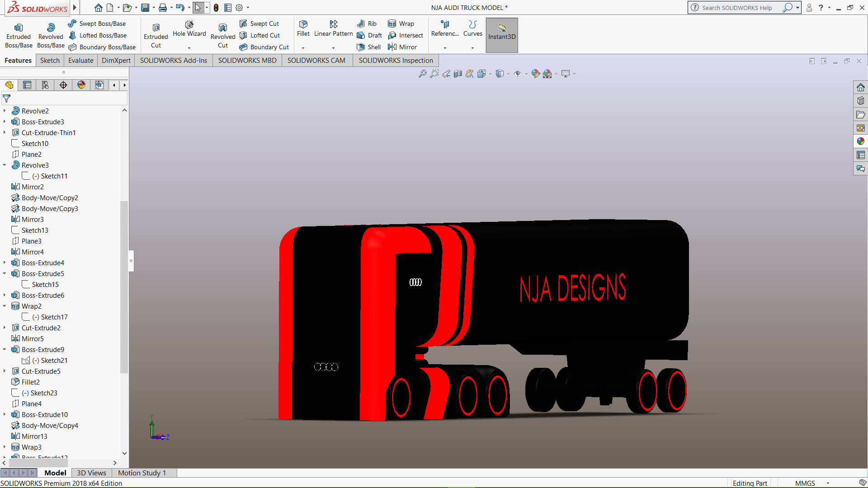Switch to the Evaluate tab
The height and width of the screenshot is (488, 868).
point(81,61)
